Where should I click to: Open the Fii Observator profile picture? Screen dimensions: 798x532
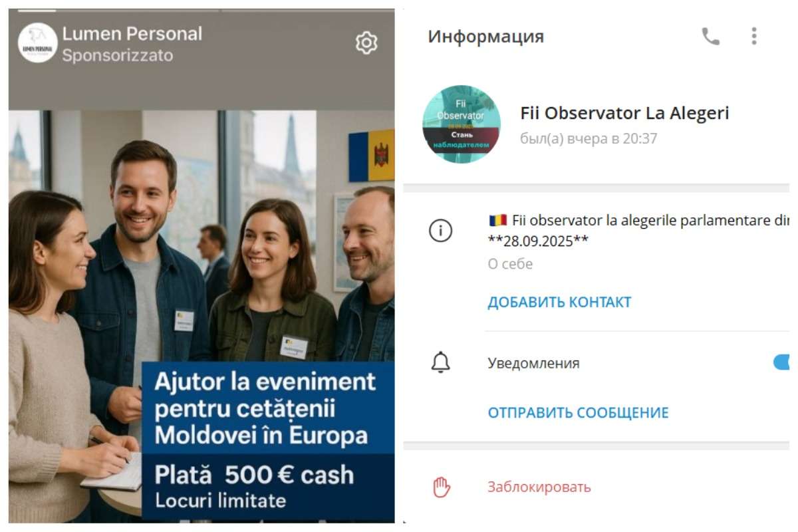pyautogui.click(x=462, y=124)
